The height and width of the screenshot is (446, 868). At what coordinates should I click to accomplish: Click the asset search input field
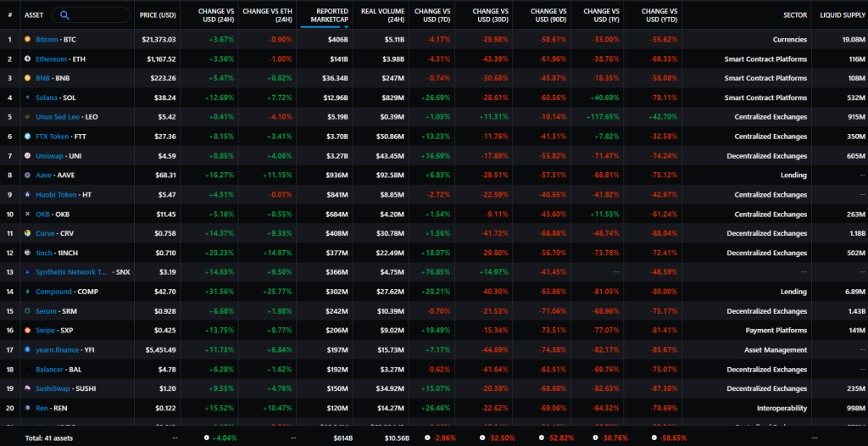(91, 15)
